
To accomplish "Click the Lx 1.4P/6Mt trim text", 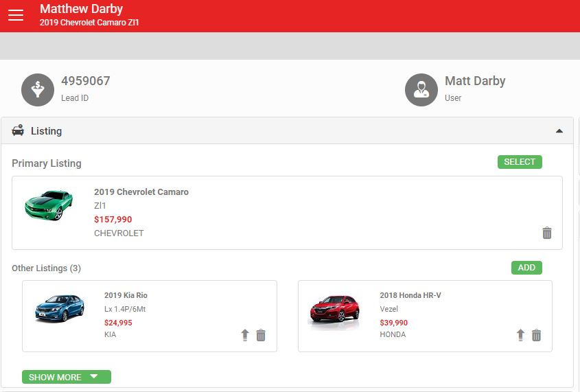I will coord(125,309).
